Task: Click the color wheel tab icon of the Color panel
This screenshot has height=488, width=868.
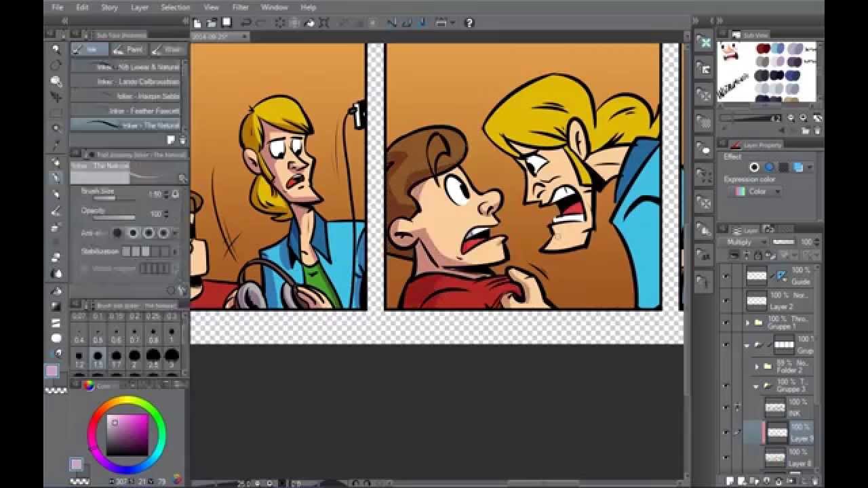Action: (x=89, y=386)
